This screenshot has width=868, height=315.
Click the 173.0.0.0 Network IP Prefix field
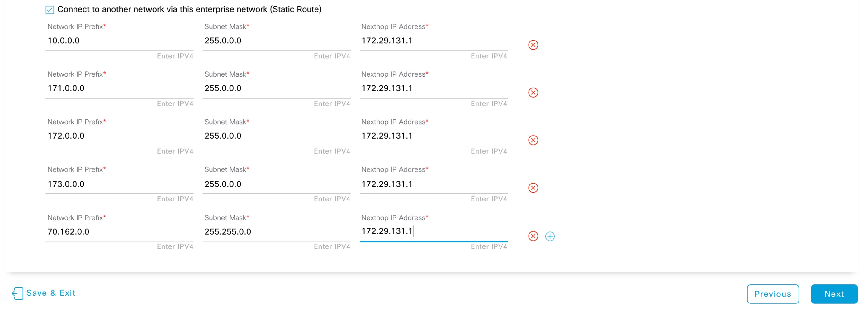point(119,184)
